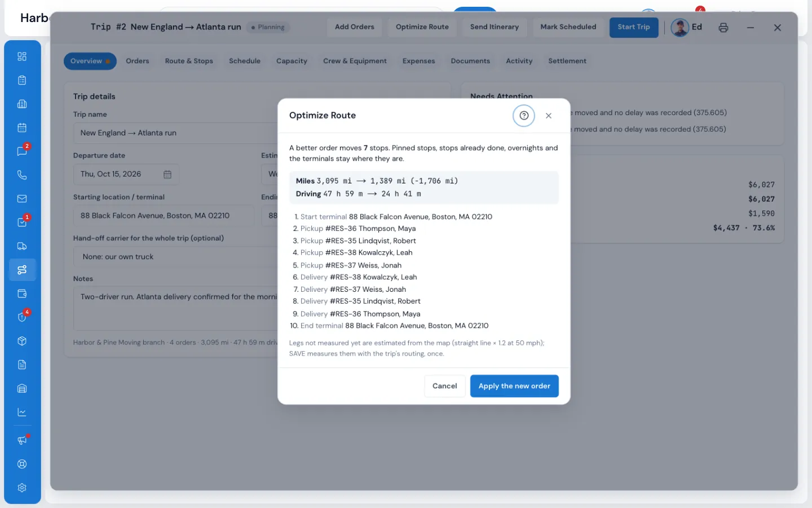The image size is (812, 508).
Task: Close the Optimize Route dialog
Action: [549, 116]
